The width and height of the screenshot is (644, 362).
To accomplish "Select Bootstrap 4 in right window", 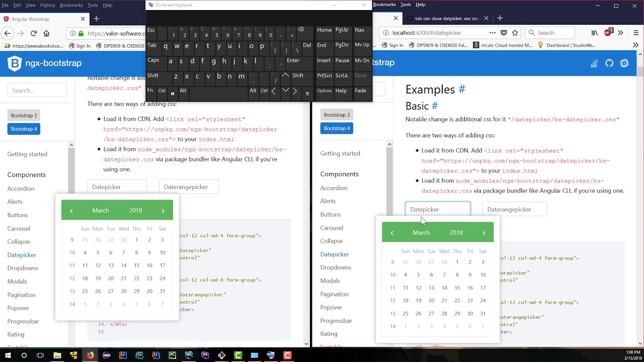I will coord(337,129).
